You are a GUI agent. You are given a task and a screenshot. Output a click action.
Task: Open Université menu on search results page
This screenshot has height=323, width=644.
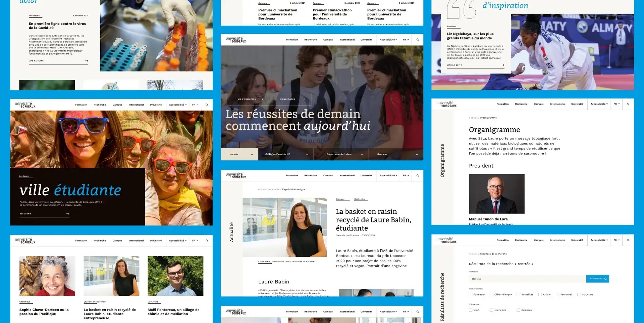coord(577,240)
